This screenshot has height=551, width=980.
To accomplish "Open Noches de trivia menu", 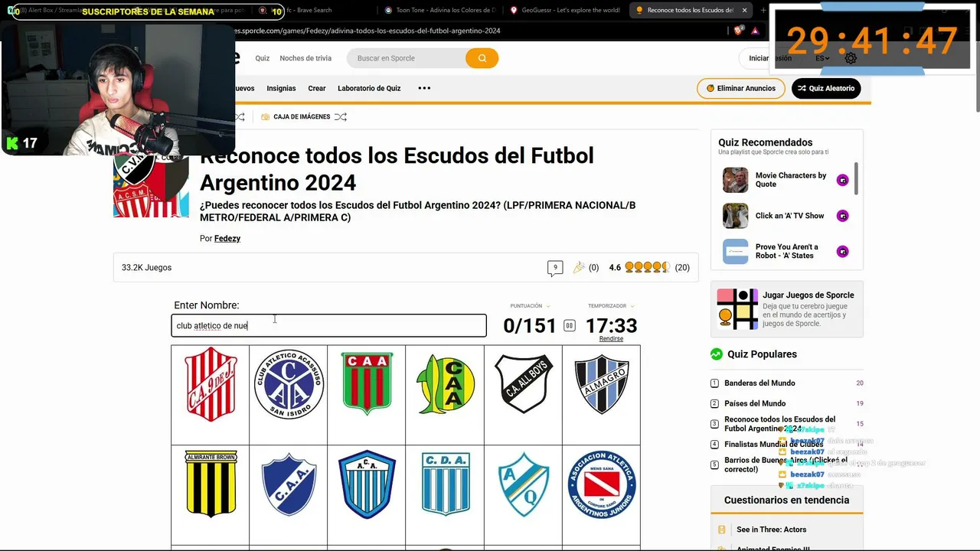I will pyautogui.click(x=305, y=58).
